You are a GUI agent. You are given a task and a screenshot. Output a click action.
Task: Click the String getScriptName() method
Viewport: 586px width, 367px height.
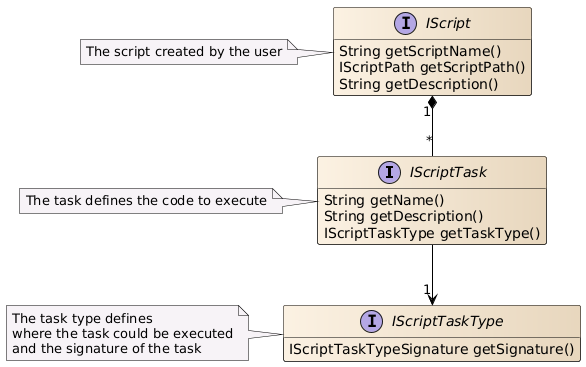tap(420, 51)
